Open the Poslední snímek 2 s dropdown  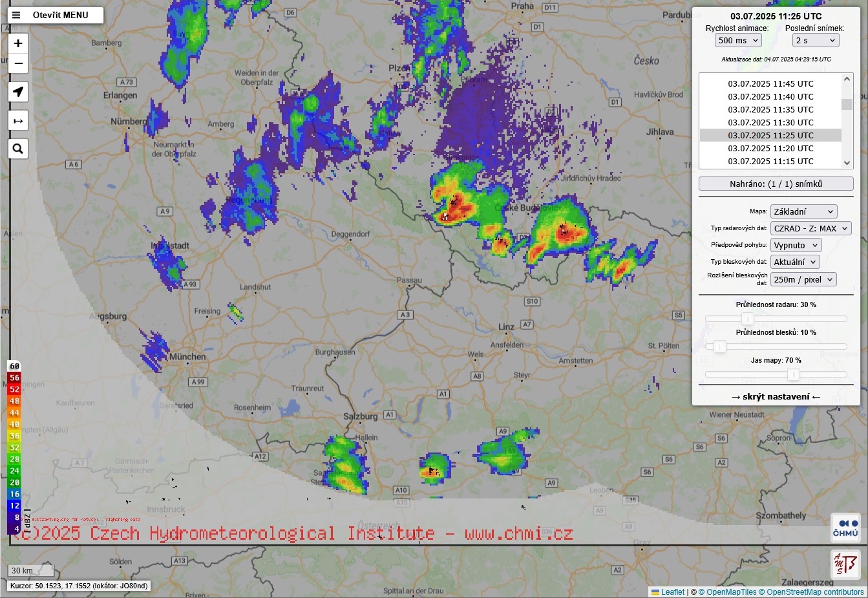(x=815, y=40)
